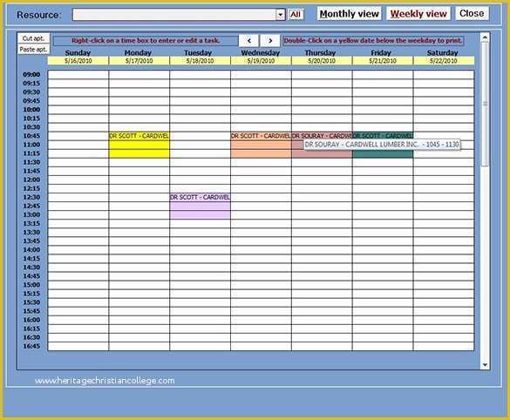Go to next week arrow
The height and width of the screenshot is (420, 510).
pyautogui.click(x=270, y=41)
